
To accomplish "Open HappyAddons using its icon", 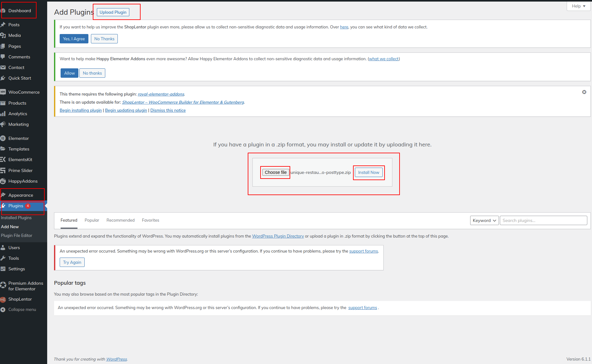I will [x=3, y=181].
